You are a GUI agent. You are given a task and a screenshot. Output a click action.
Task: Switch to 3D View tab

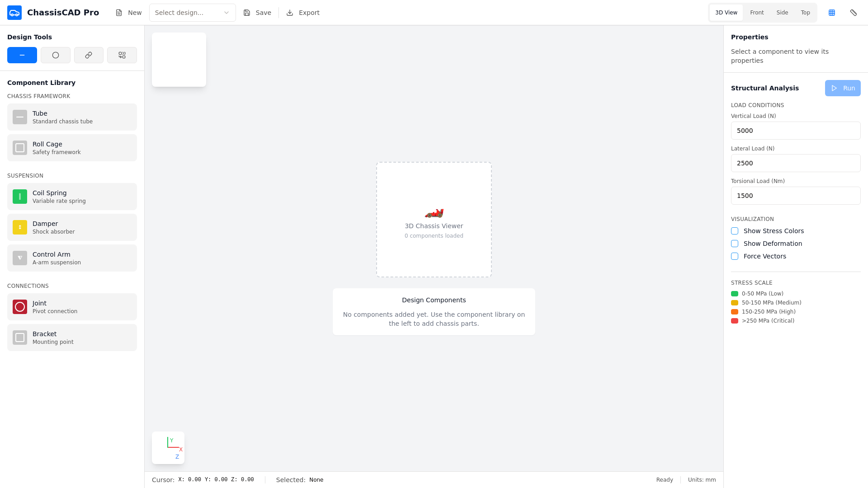(x=726, y=13)
